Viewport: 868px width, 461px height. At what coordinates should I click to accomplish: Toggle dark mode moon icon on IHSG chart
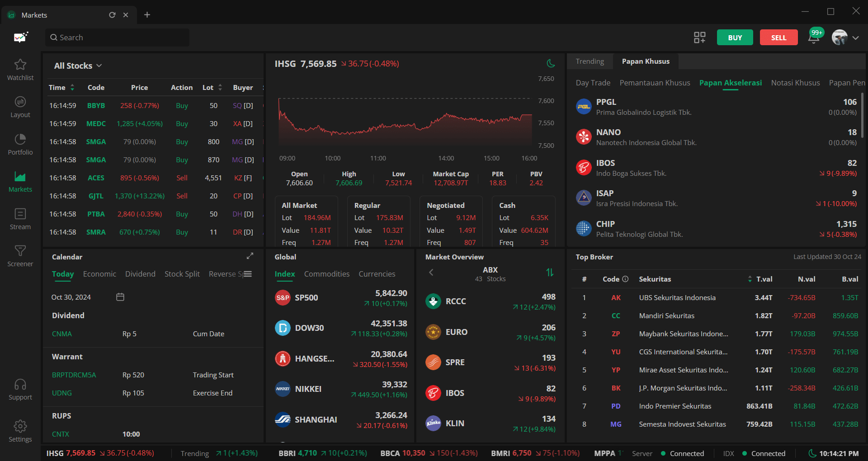(550, 63)
